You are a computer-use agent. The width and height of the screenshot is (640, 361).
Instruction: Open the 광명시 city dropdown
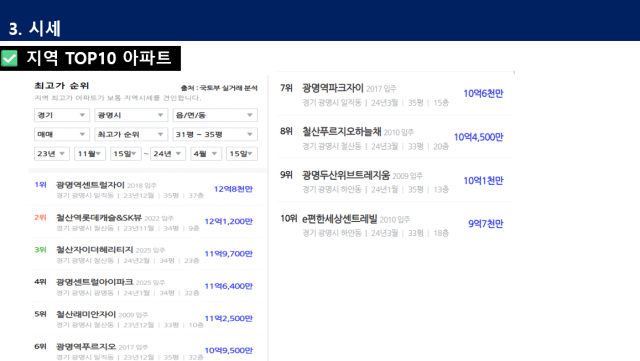point(131,115)
